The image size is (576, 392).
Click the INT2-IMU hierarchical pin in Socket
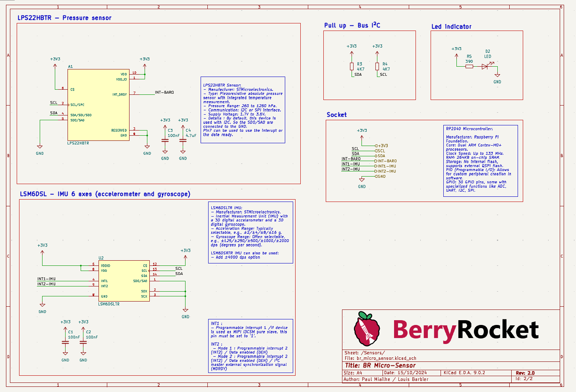click(x=386, y=171)
